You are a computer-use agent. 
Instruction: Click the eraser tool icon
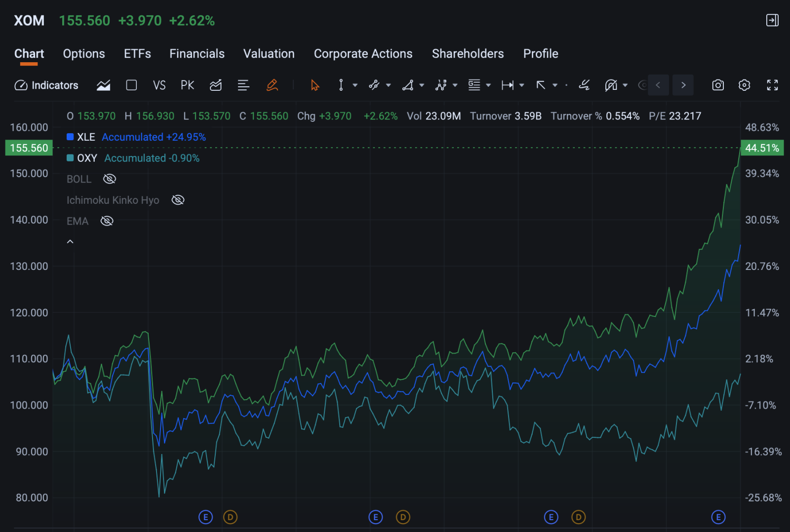click(x=584, y=85)
